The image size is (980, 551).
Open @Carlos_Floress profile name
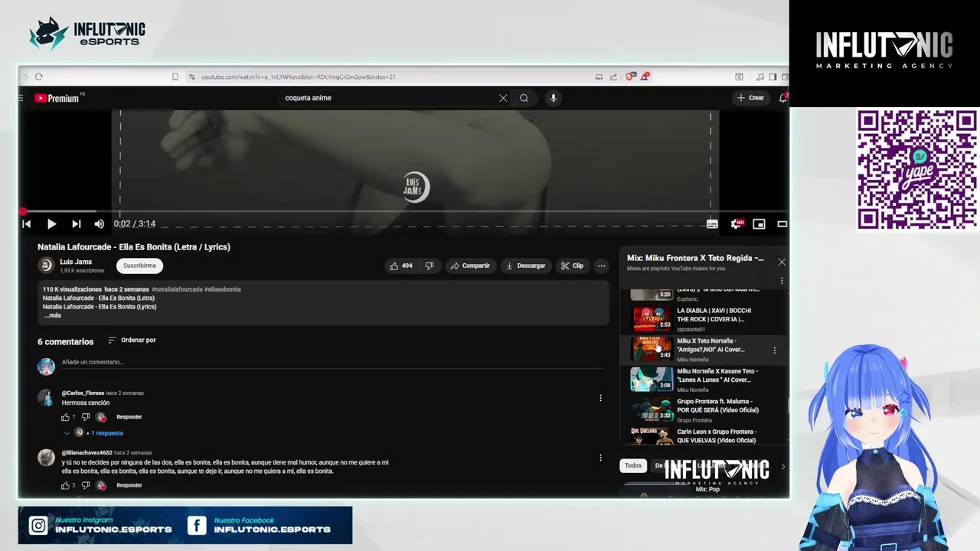pyautogui.click(x=83, y=393)
